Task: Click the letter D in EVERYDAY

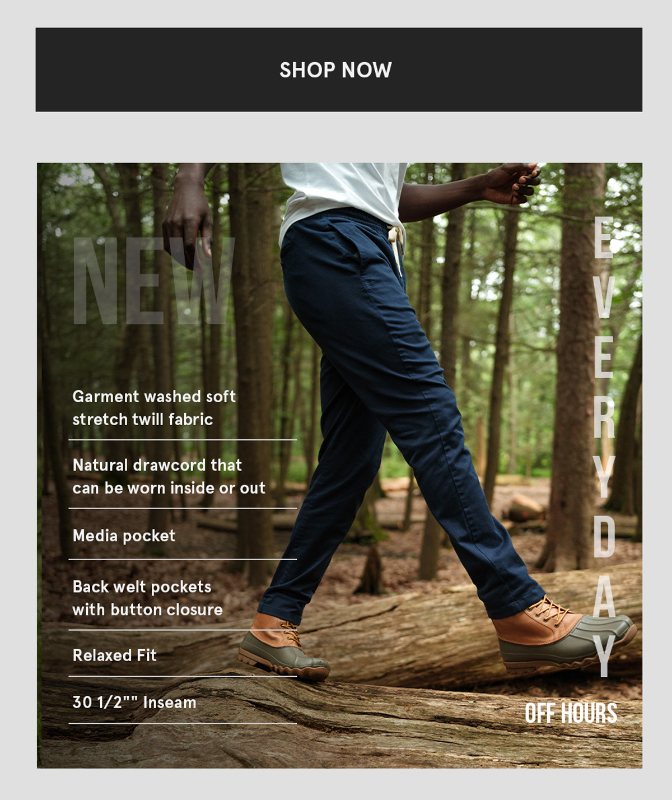Action: 604,536
